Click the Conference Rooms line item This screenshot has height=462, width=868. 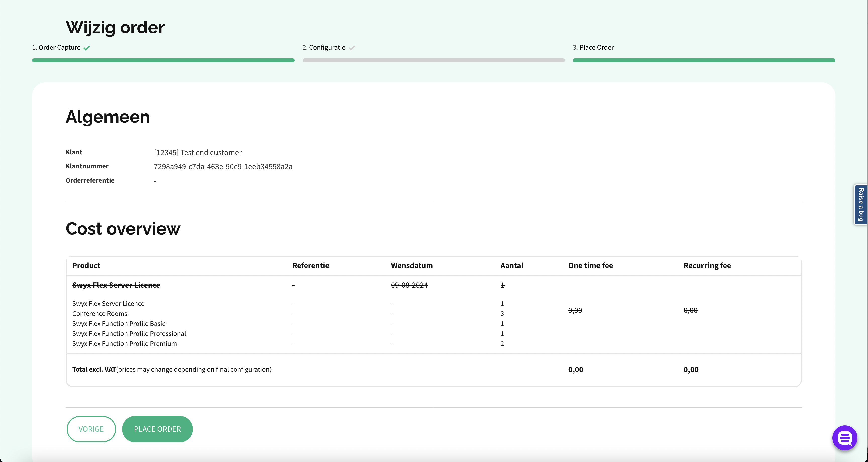(x=100, y=314)
